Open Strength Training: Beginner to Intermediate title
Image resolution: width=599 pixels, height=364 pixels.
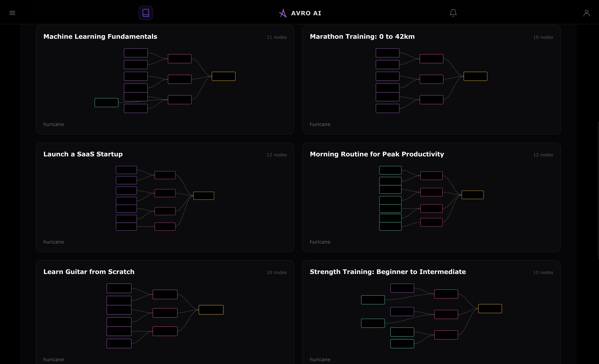click(388, 272)
